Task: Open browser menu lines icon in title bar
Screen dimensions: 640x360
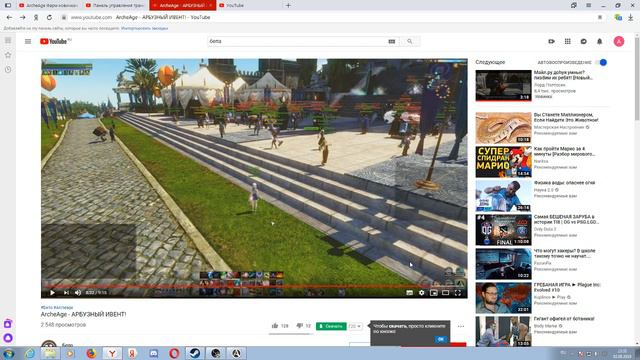Action: pos(588,5)
